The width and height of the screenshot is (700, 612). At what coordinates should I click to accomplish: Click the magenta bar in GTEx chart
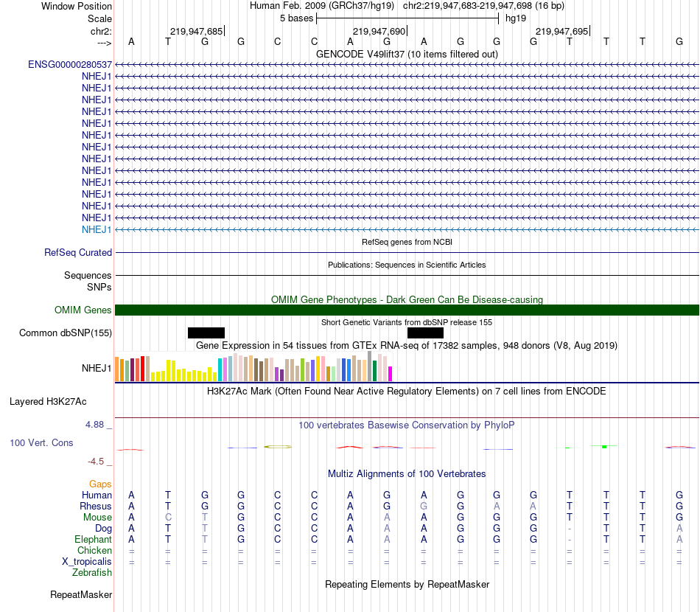pyautogui.click(x=391, y=374)
